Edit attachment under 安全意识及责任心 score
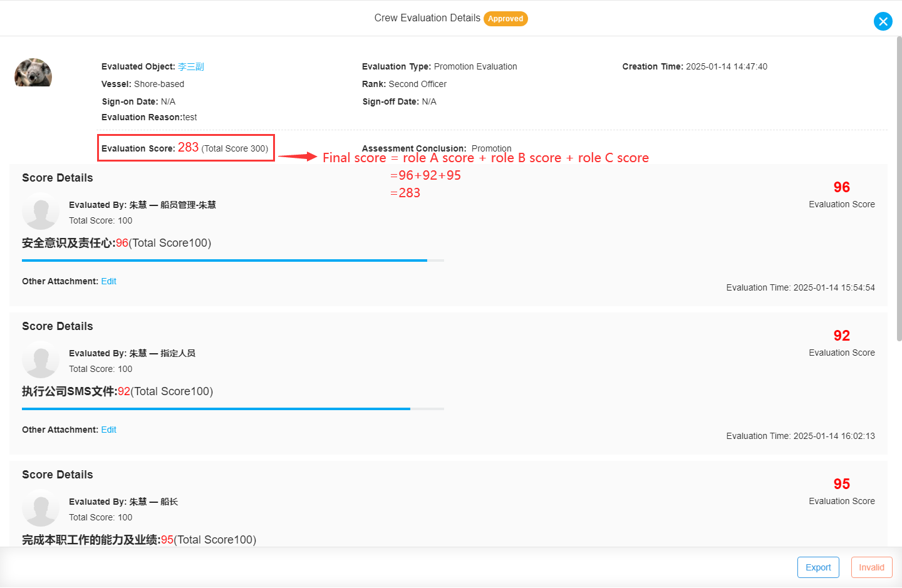902x588 pixels. point(109,281)
